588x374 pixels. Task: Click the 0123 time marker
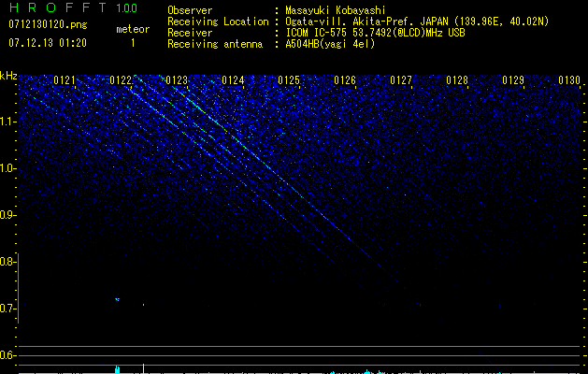coord(177,79)
